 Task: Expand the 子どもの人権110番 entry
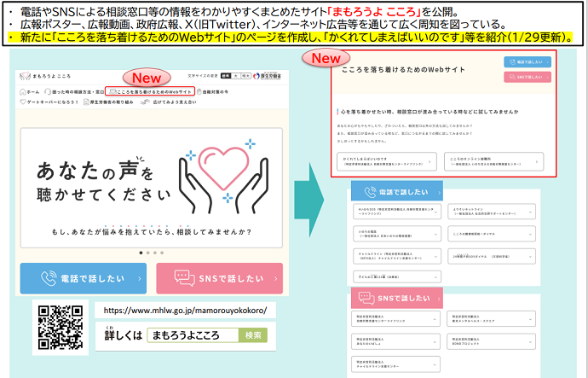coord(397,276)
